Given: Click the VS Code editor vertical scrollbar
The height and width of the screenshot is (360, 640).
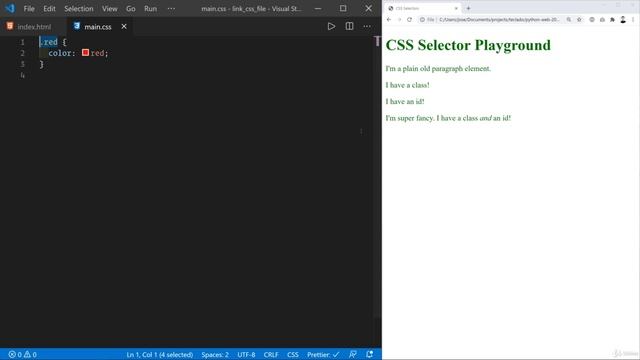Looking at the screenshot, I should [377, 176].
